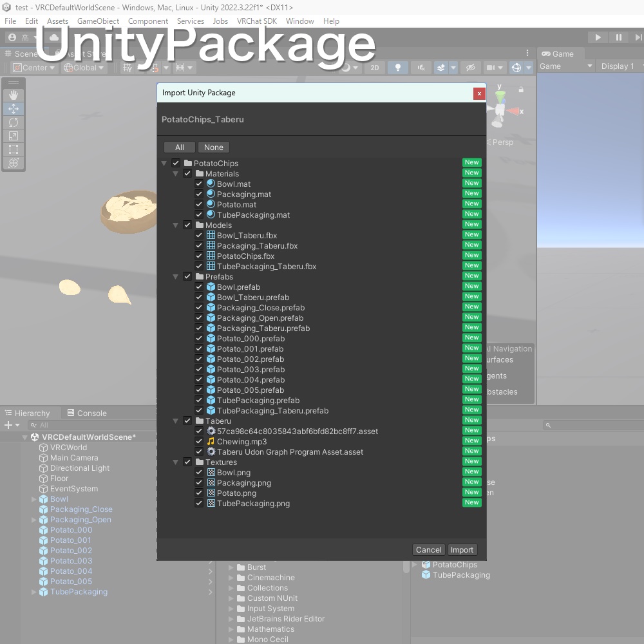Screen dimensions: 644x644
Task: Switch to the Console tab
Action: (87, 413)
